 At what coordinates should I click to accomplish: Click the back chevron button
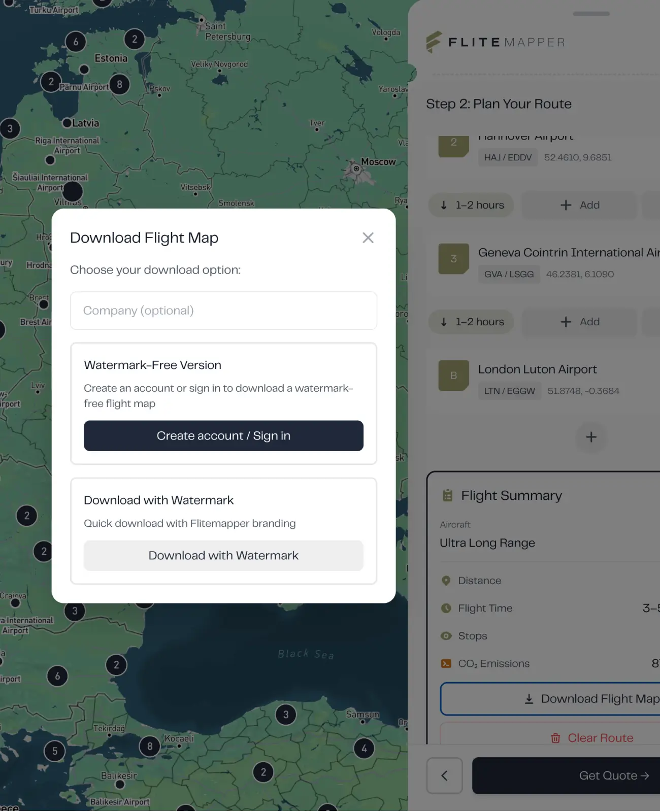(x=444, y=775)
